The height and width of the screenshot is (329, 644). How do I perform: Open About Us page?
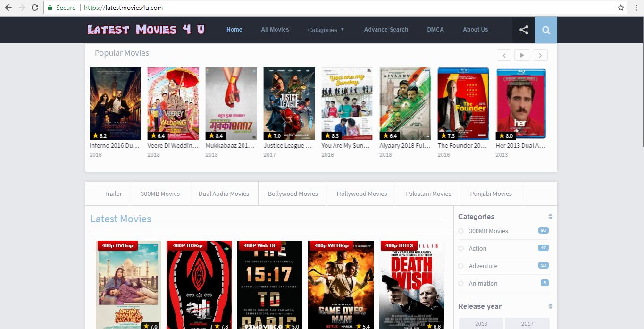(x=475, y=29)
